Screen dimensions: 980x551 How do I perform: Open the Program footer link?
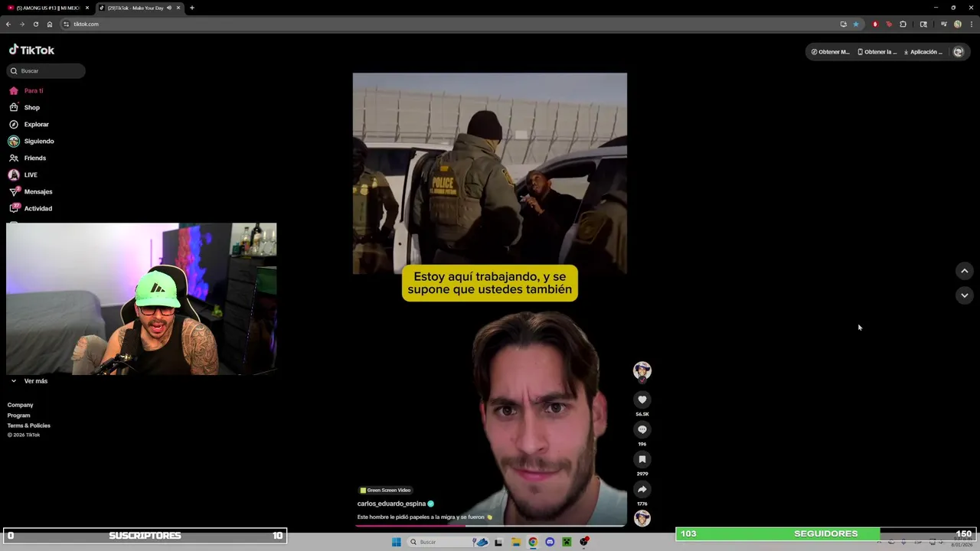[x=19, y=415]
